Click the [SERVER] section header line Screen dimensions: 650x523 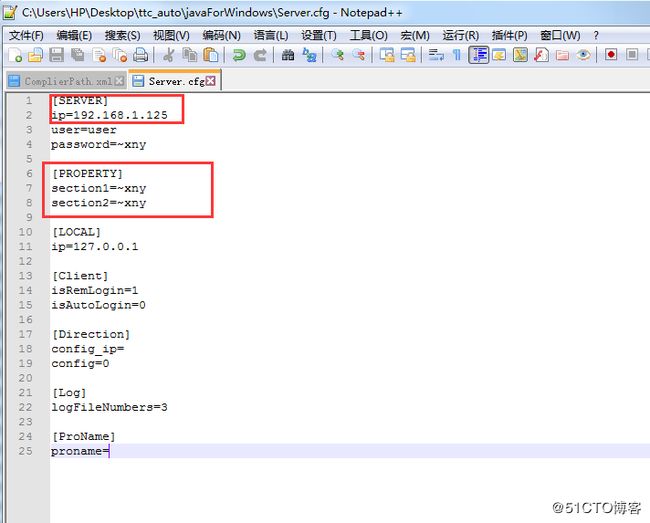tap(80, 101)
